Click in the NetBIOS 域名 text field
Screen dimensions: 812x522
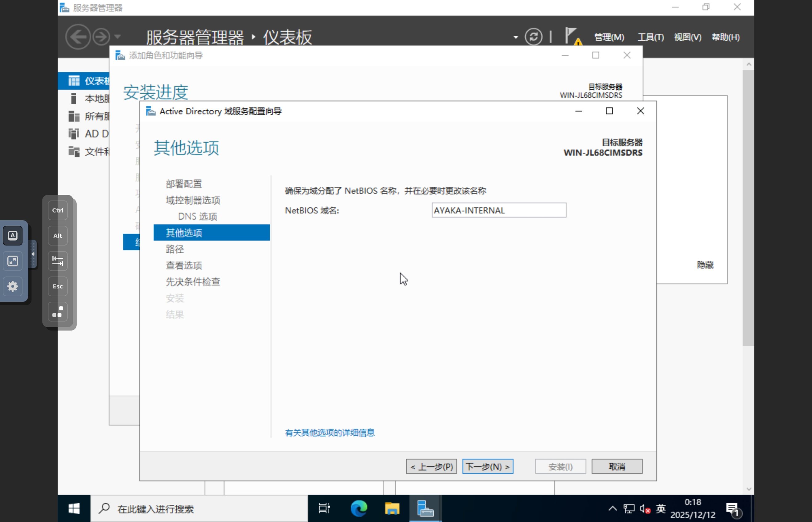499,210
